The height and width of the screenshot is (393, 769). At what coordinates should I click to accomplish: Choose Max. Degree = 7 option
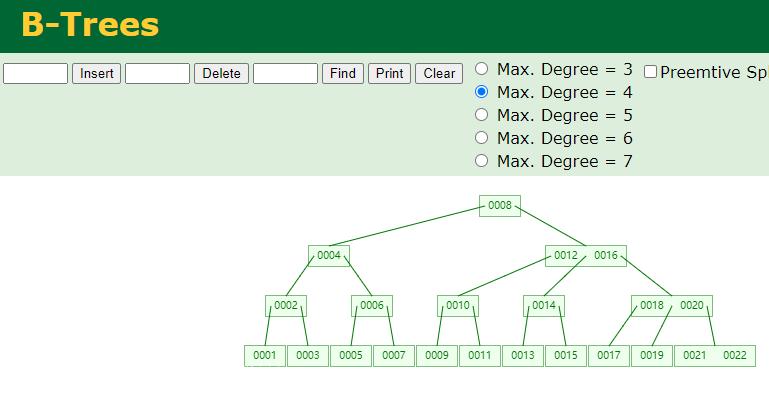coord(482,161)
